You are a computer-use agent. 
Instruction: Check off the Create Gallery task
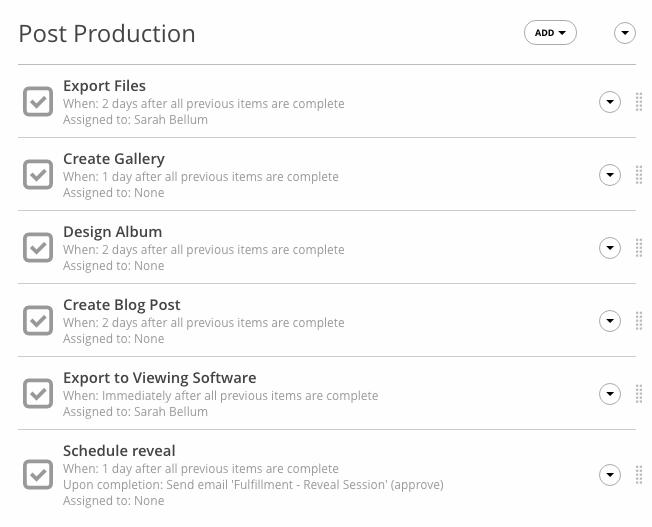(x=38, y=175)
